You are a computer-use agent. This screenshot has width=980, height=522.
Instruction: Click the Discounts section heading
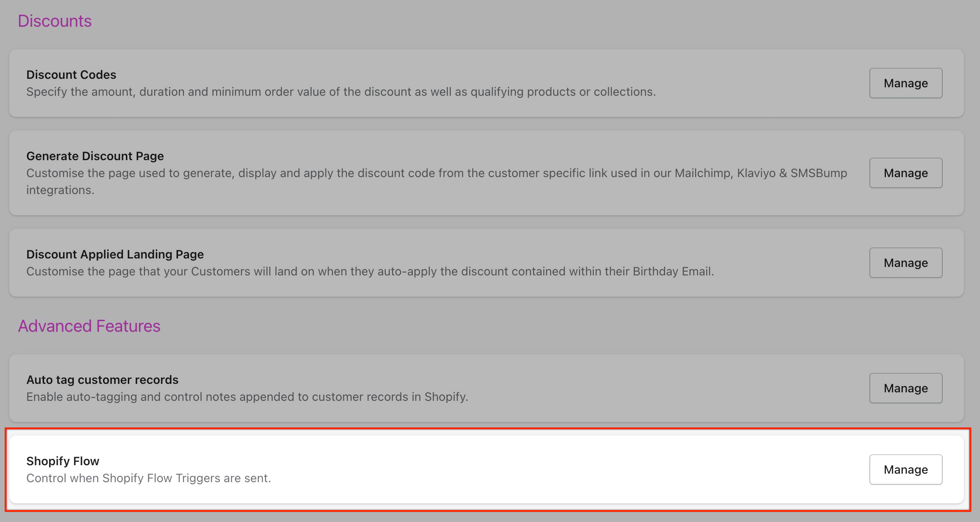55,21
